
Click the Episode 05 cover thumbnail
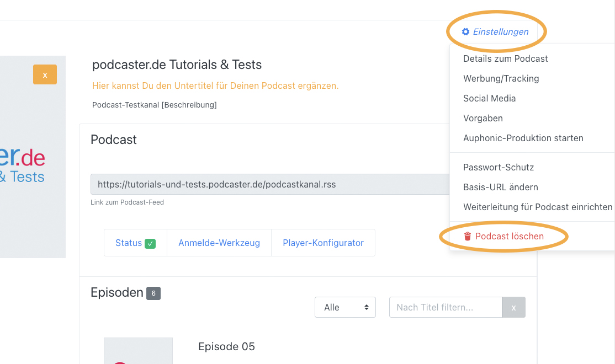[x=138, y=351]
